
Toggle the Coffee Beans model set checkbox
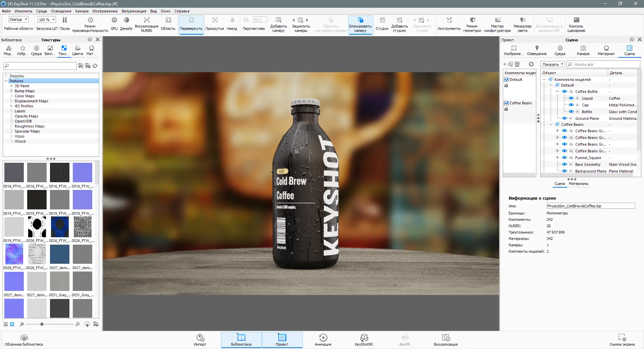coord(506,103)
